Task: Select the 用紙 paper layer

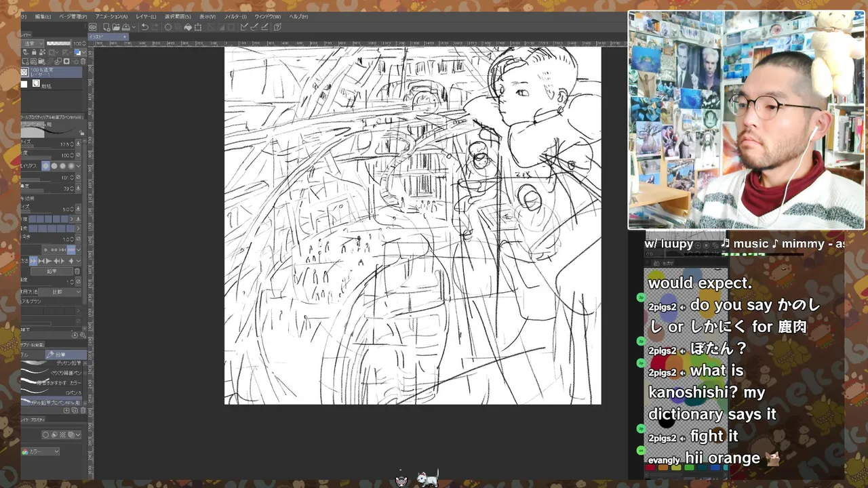Action: click(52, 84)
